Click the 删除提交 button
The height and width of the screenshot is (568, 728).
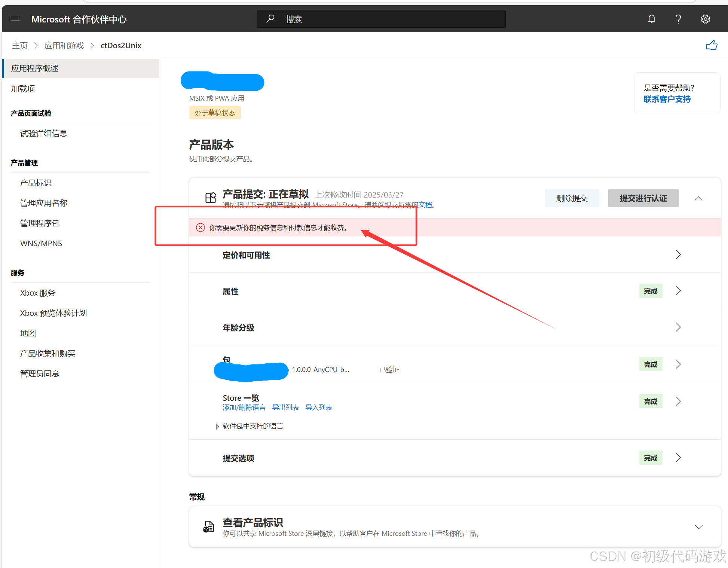[x=571, y=198]
